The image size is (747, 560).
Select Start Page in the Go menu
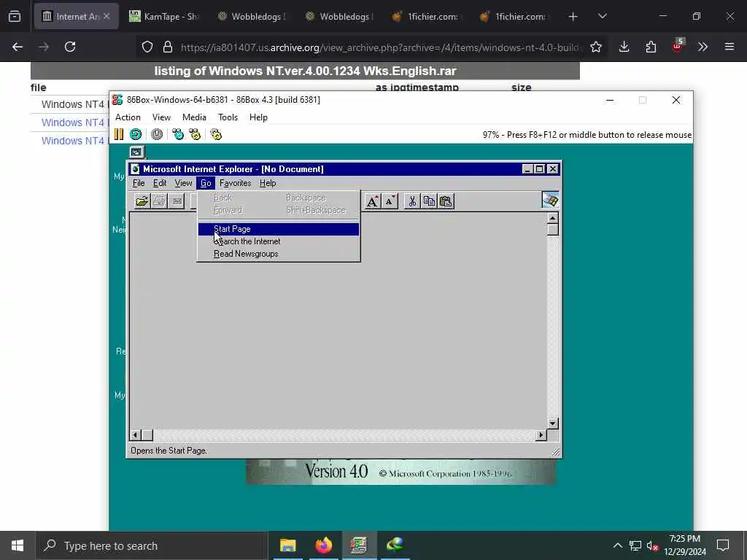click(x=278, y=229)
